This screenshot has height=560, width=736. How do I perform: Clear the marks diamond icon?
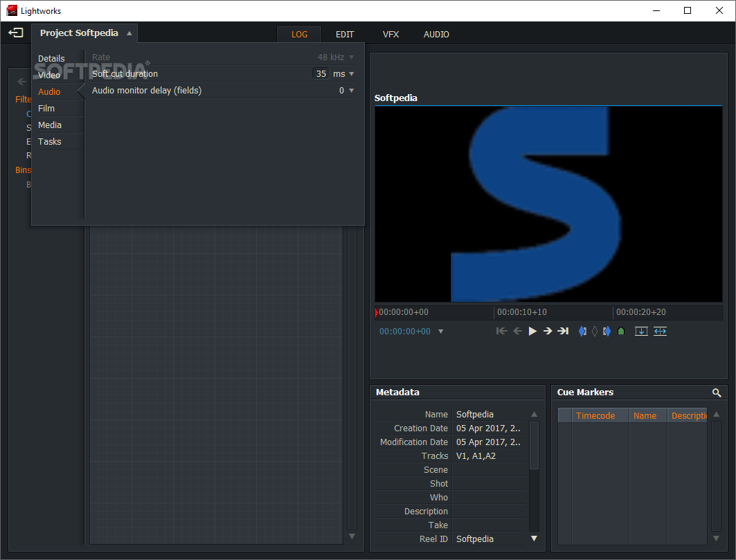coord(595,331)
